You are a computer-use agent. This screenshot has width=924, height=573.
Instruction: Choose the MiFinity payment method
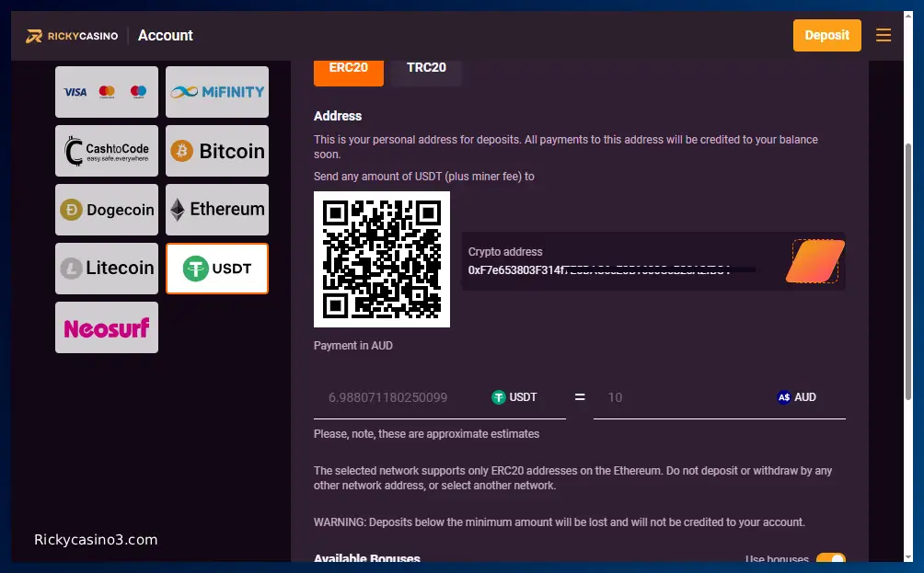(217, 92)
